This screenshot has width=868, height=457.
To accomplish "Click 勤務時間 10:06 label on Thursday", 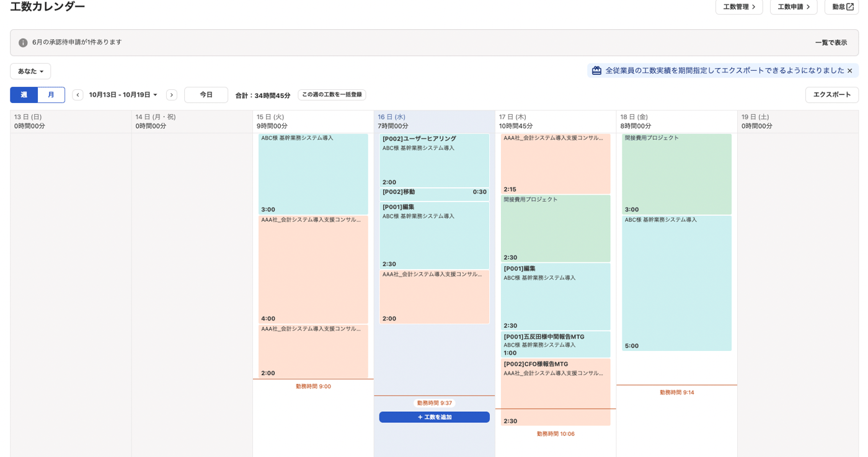I will point(556,434).
